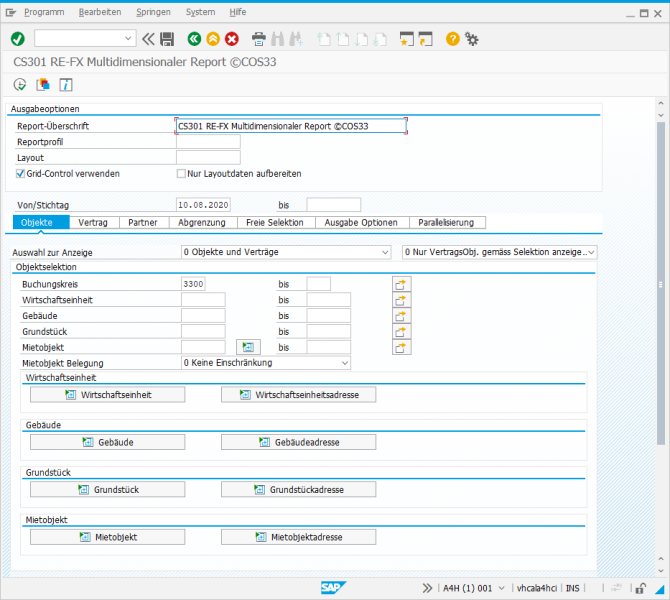Open Auswahl zur Anzeige dropdown
Image resolution: width=670 pixels, height=600 pixels.
click(385, 252)
